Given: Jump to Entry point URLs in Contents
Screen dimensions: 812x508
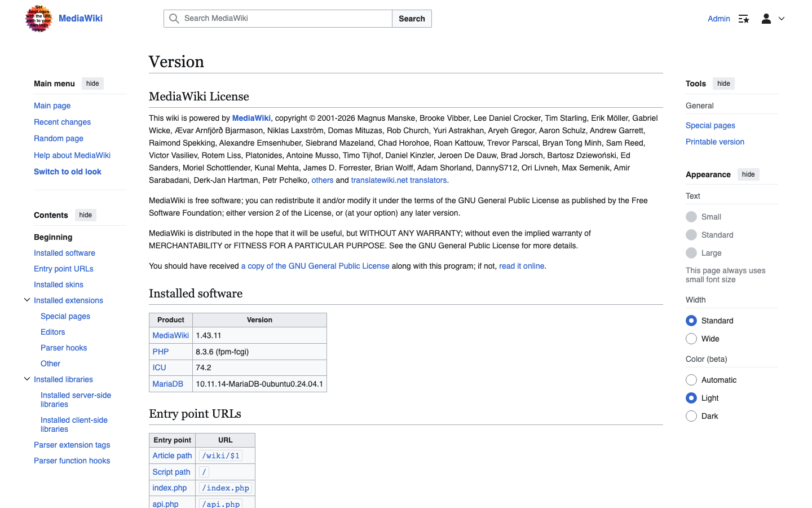Looking at the screenshot, I should click(64, 269).
